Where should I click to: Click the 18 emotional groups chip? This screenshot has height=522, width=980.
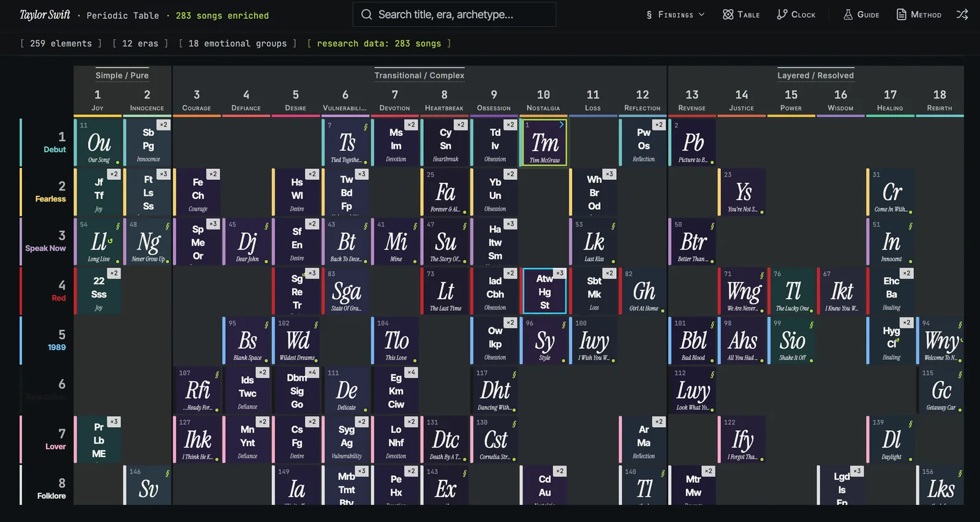pos(238,43)
